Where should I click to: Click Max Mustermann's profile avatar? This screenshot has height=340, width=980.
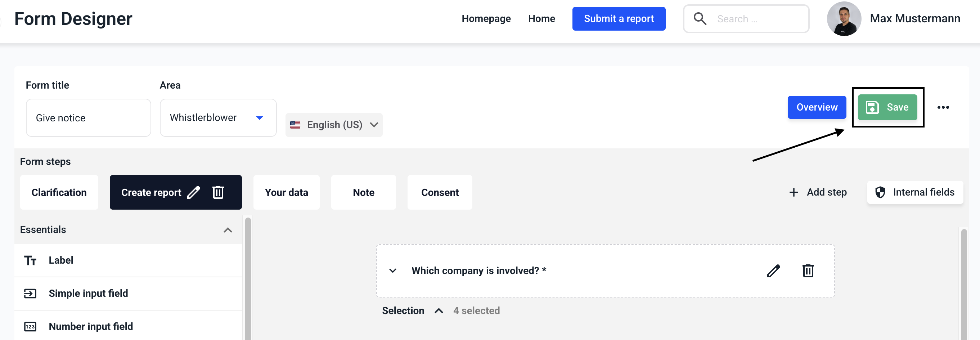[844, 19]
